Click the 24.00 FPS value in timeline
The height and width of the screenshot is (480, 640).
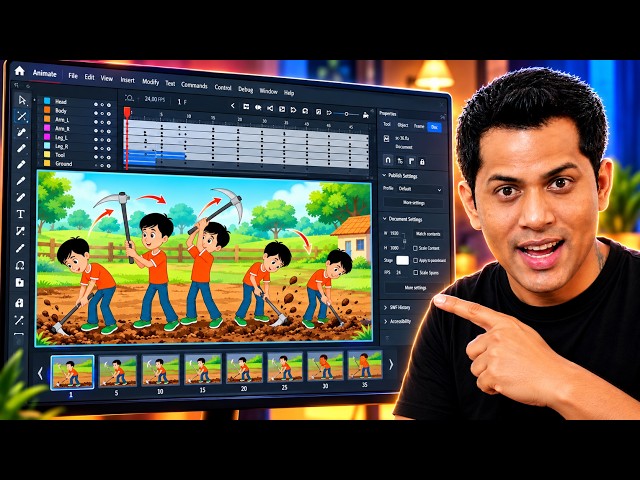(155, 99)
